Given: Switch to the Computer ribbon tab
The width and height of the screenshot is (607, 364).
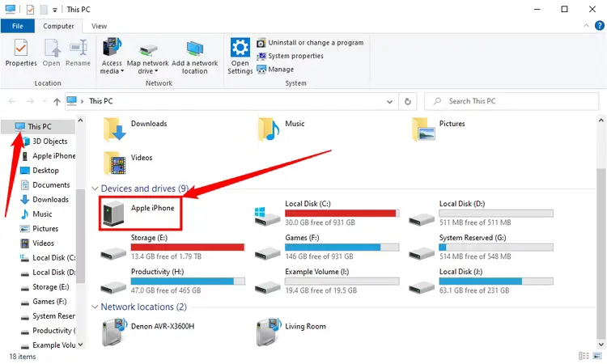Looking at the screenshot, I should click(58, 26).
